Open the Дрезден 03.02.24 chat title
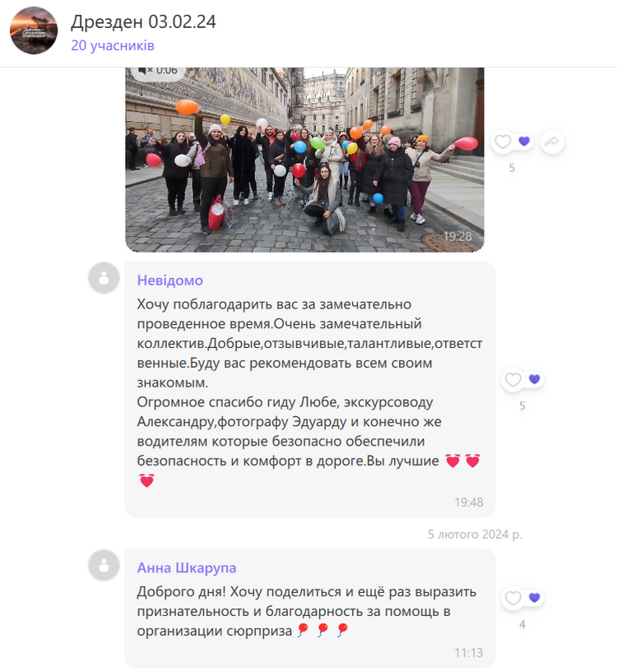The height and width of the screenshot is (672, 617). pyautogui.click(x=143, y=22)
